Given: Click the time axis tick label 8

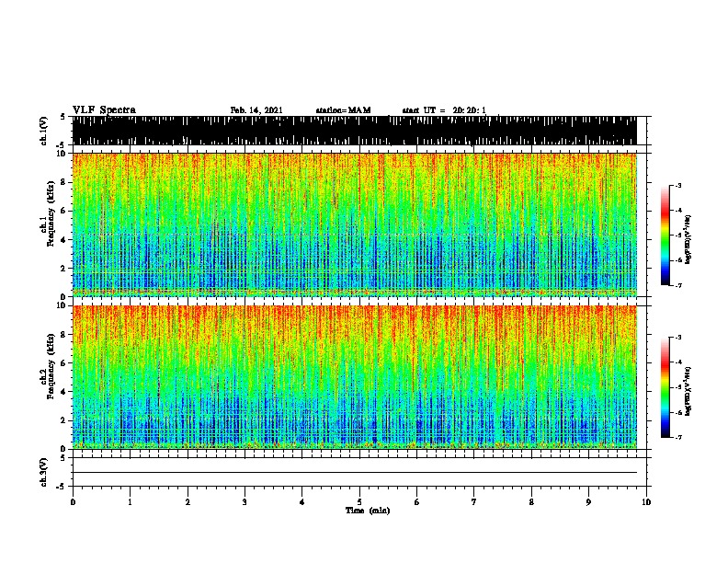Looking at the screenshot, I should click(531, 501).
